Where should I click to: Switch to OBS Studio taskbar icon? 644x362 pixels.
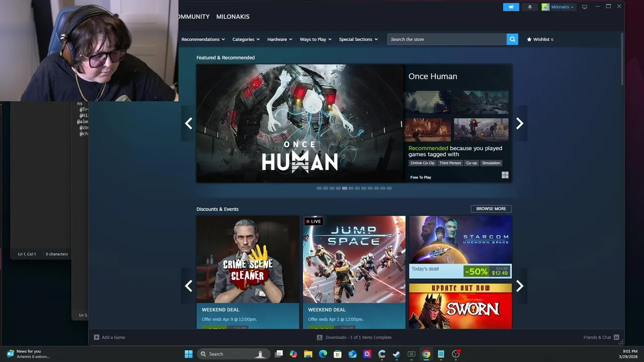[x=456, y=354]
